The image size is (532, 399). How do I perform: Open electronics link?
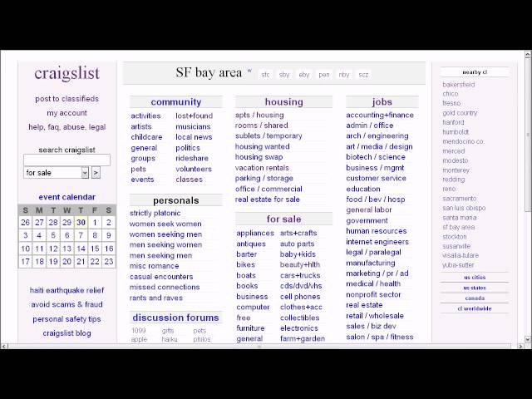coord(299,328)
